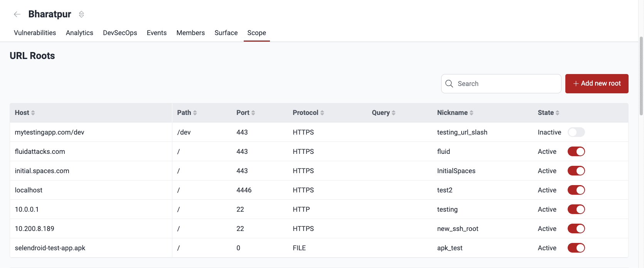Image resolution: width=644 pixels, height=268 pixels.
Task: Open the Bharatpur group switcher icon
Action: pos(81,14)
